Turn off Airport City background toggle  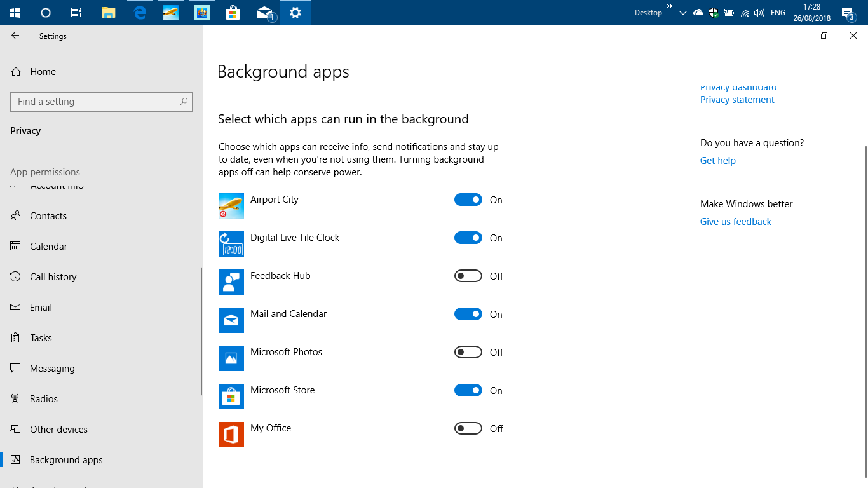pos(468,200)
